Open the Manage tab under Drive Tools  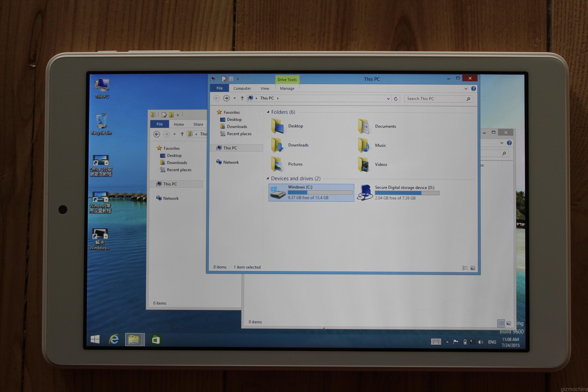point(287,88)
